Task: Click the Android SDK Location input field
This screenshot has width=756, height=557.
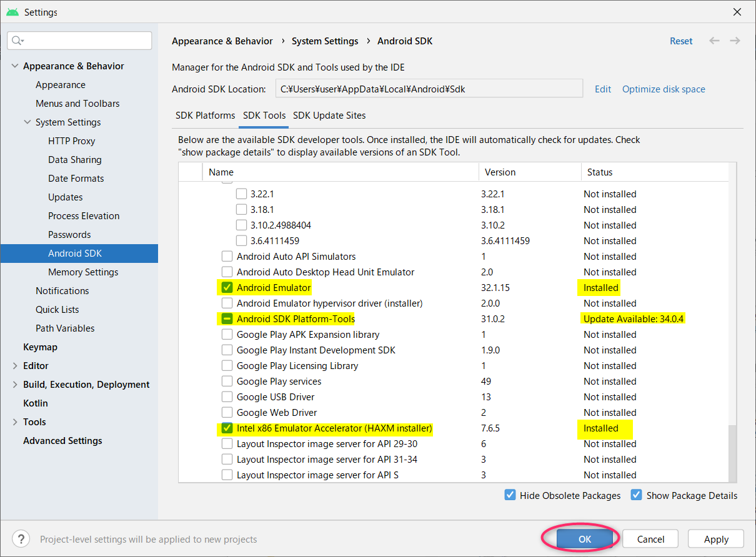Action: [x=429, y=88]
